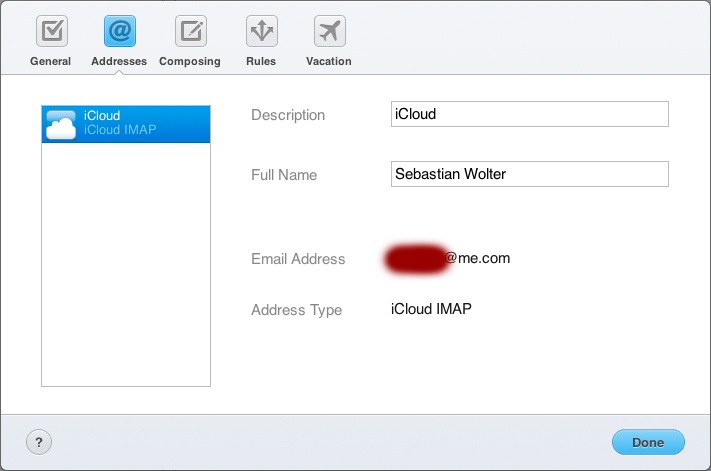This screenshot has width=711, height=471.
Task: Switch to the Composing tab label
Action: tap(190, 61)
